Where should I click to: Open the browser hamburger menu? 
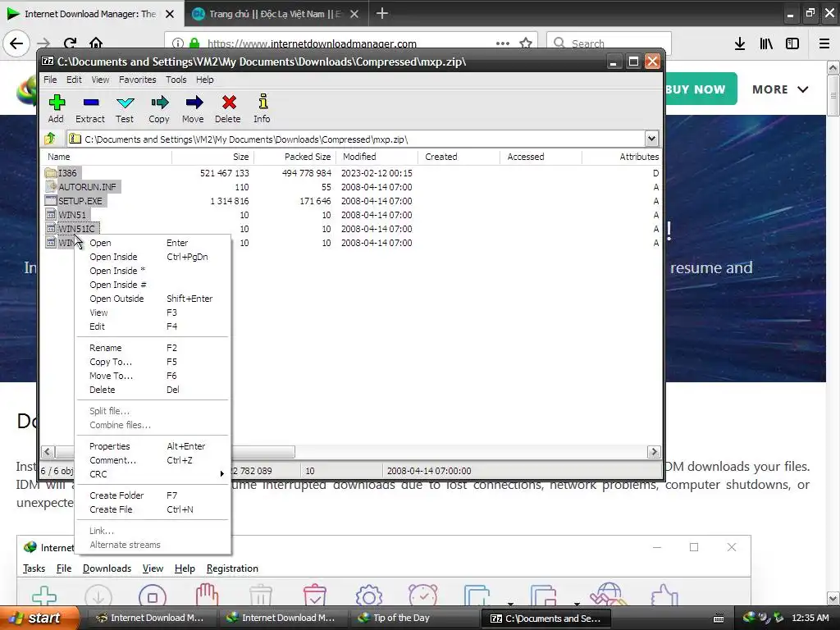824,43
